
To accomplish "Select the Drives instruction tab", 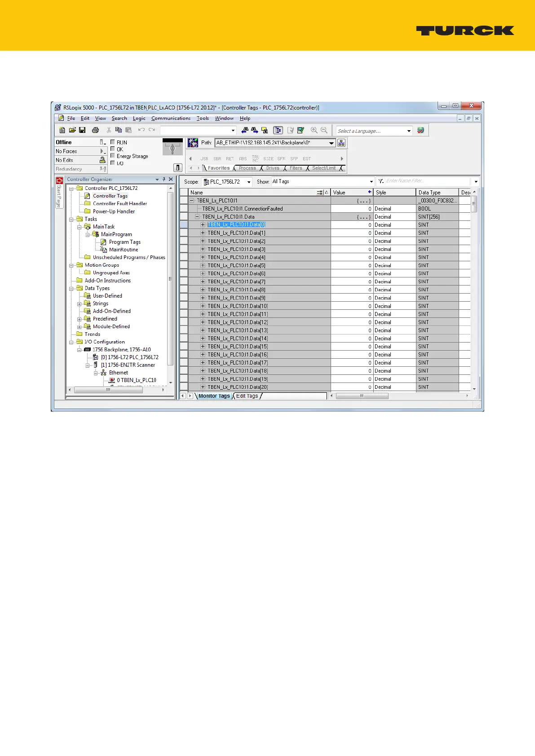I will tap(273, 168).
